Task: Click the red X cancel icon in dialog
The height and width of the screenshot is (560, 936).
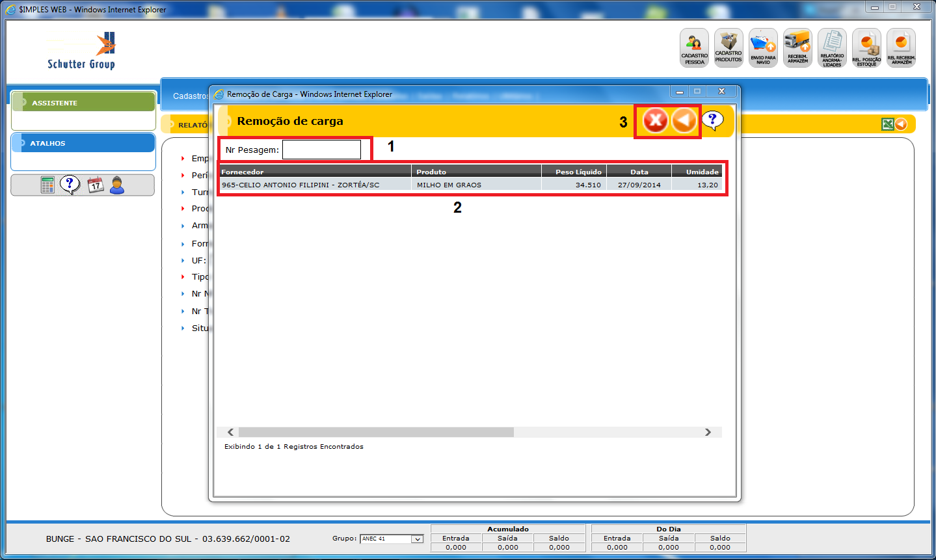Action: [655, 121]
